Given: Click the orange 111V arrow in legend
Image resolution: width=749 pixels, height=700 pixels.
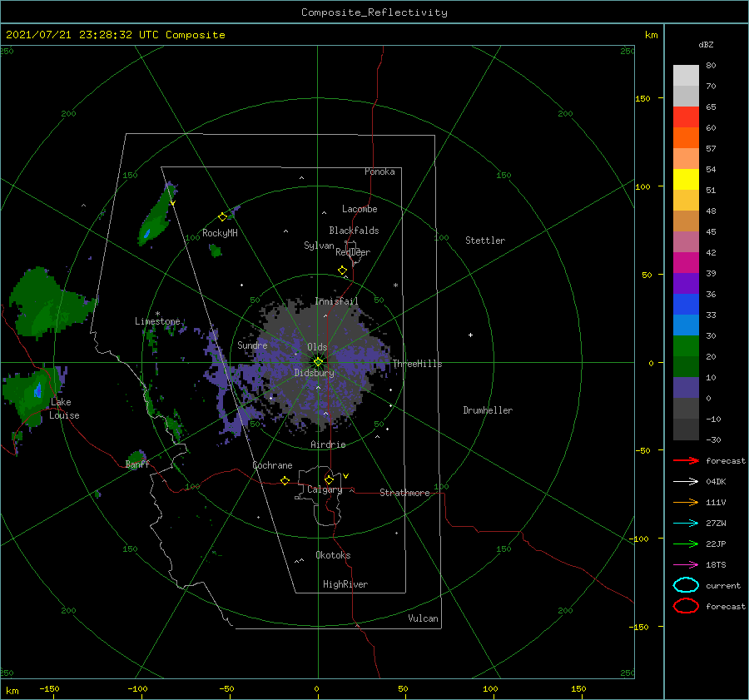Looking at the screenshot, I should coord(686,502).
